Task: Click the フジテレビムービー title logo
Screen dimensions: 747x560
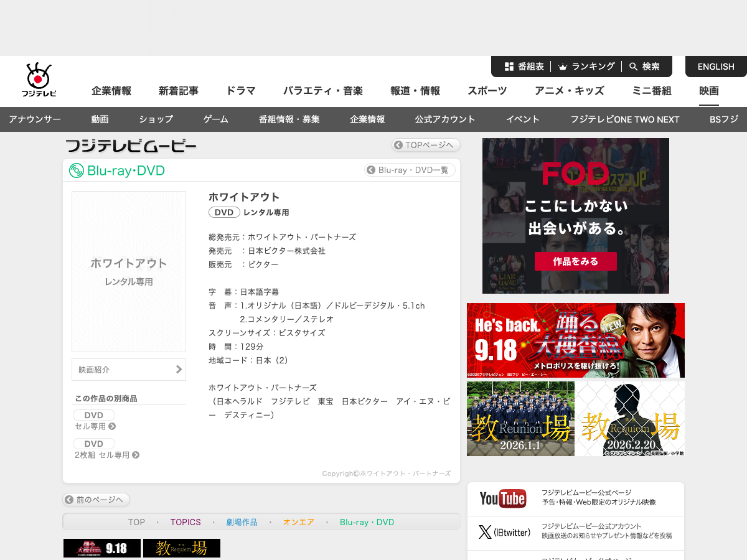Action: (131, 146)
